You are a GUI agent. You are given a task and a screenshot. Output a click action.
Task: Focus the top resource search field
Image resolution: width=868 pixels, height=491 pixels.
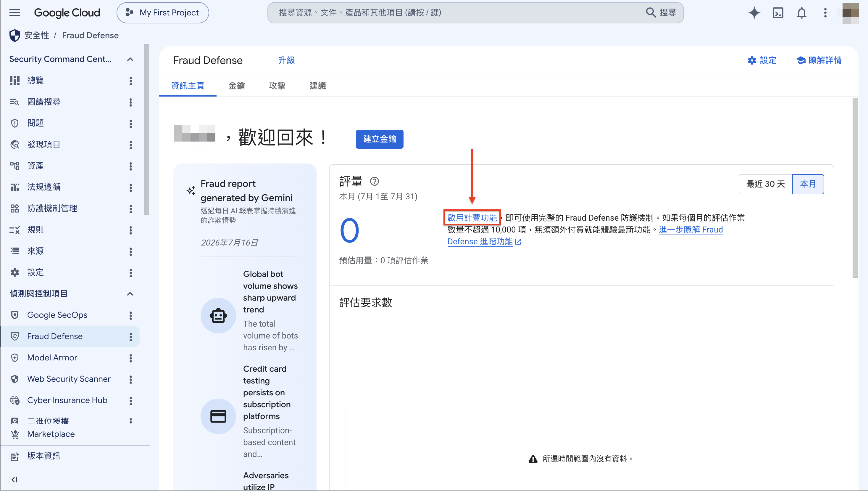(475, 13)
